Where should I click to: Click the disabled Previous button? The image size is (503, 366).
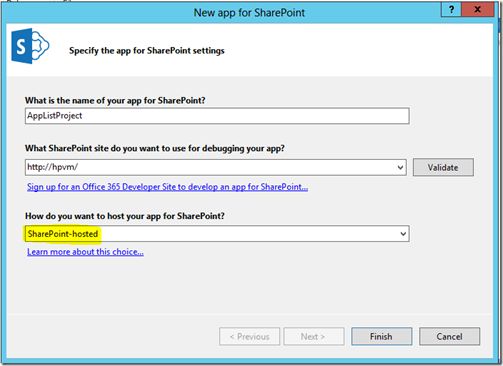pyautogui.click(x=249, y=336)
